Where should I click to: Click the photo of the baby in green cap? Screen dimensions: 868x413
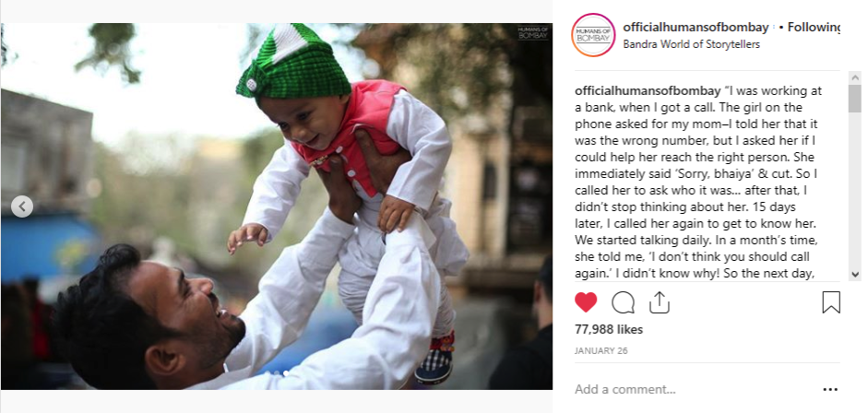(276, 206)
